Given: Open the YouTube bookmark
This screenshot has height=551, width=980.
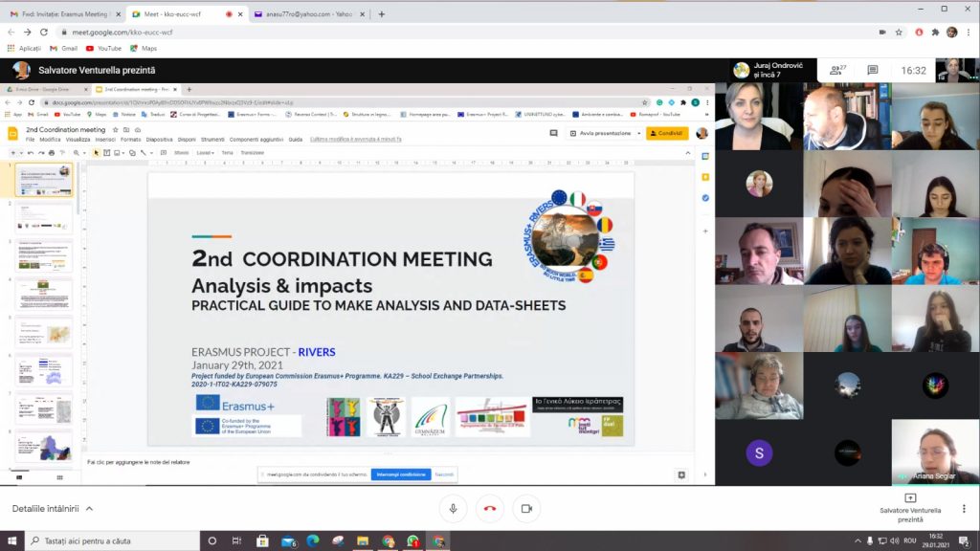Looking at the screenshot, I should click(103, 48).
